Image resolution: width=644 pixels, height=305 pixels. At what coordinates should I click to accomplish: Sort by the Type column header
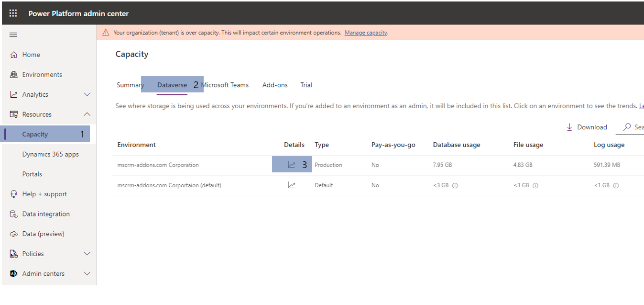coord(322,145)
